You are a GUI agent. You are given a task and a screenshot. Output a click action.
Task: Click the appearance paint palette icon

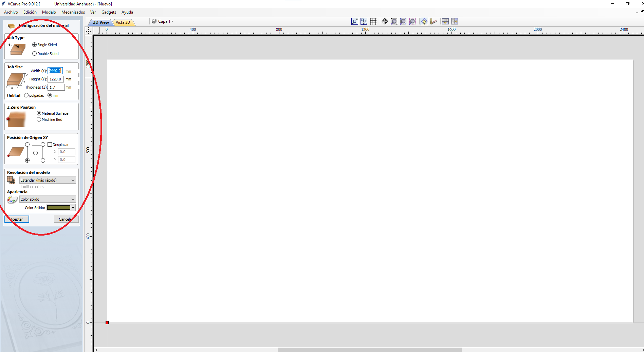pos(12,200)
